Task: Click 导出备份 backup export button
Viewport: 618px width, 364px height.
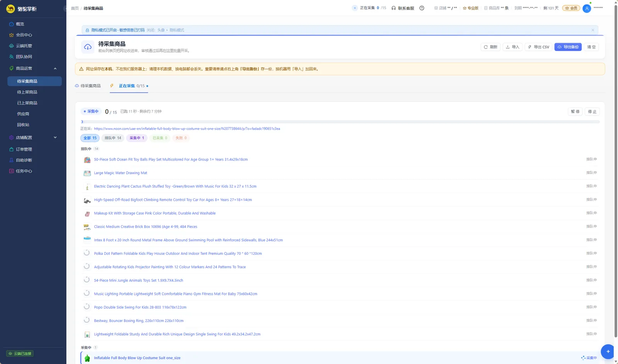Action: point(568,47)
